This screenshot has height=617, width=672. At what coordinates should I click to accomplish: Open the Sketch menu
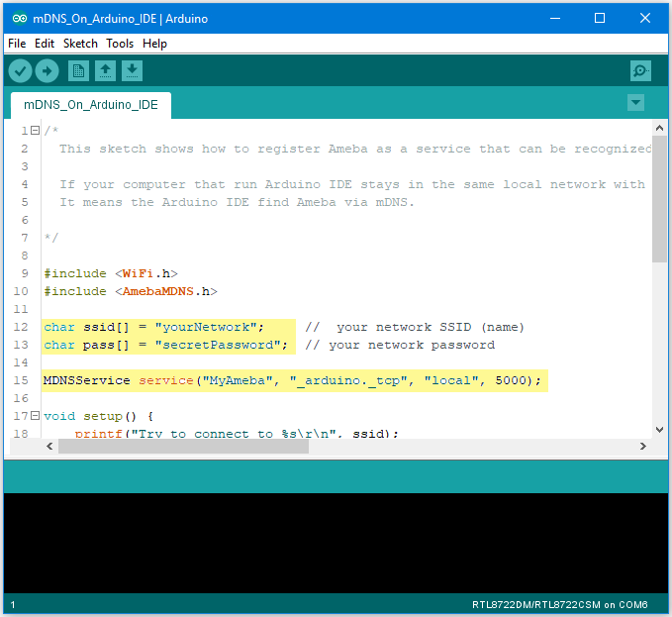[80, 44]
